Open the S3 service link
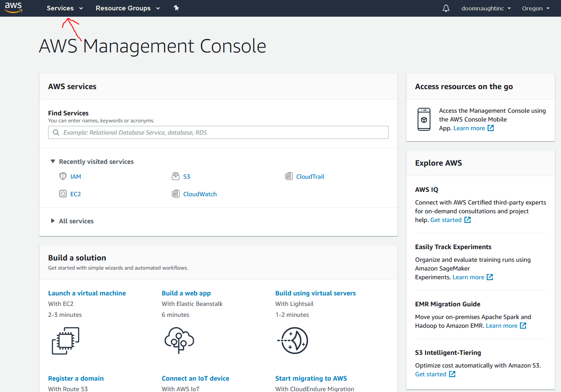The width and height of the screenshot is (561, 392). [x=187, y=177]
